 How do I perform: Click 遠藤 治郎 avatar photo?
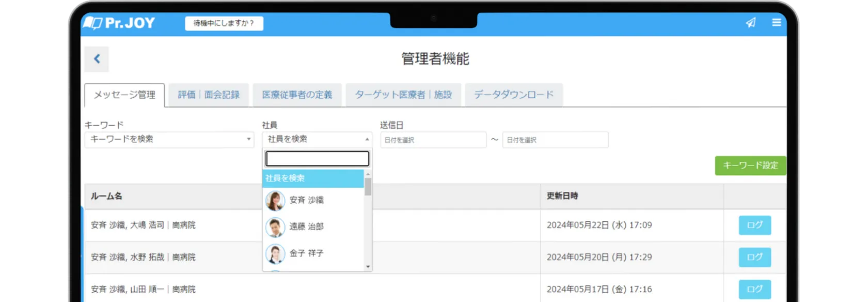pyautogui.click(x=275, y=227)
